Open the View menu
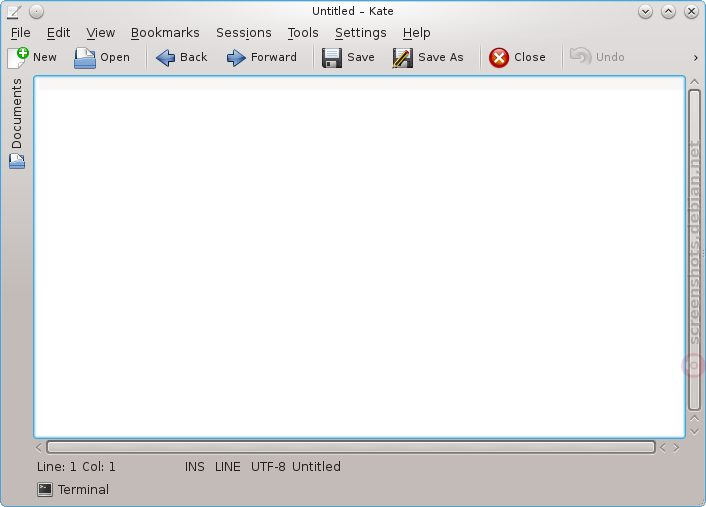Viewport: 706px width, 507px height. coord(101,33)
